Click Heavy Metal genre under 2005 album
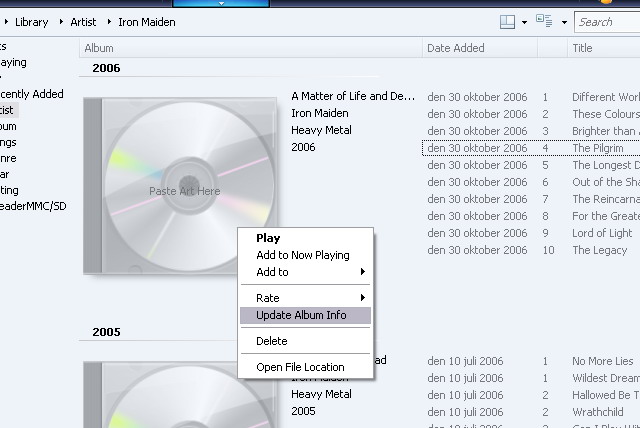The image size is (640, 428). pos(321,394)
